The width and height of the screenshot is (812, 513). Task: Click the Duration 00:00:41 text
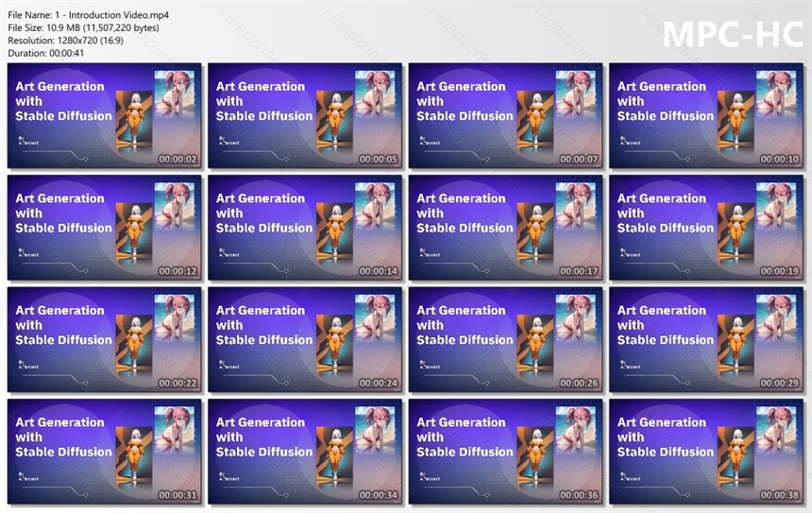(45, 53)
